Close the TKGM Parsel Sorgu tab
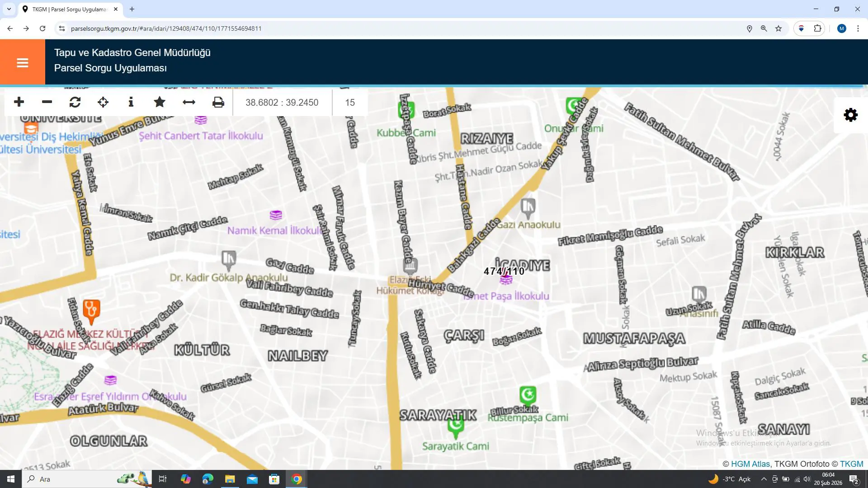868x488 pixels. (x=116, y=9)
